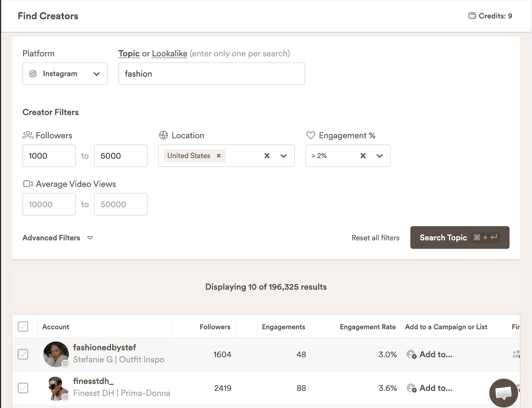The image size is (532, 408).
Task: Sort by Engagement Rate column header
Action: 367,327
